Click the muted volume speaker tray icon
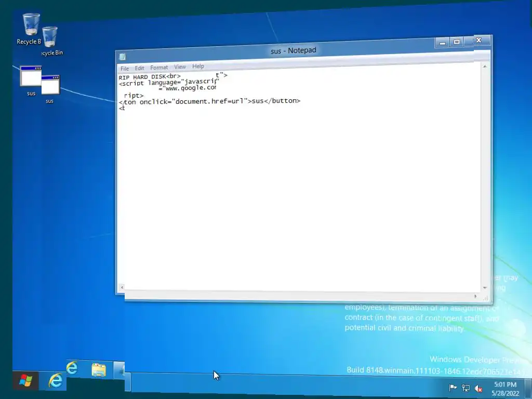532x399 pixels. click(478, 389)
